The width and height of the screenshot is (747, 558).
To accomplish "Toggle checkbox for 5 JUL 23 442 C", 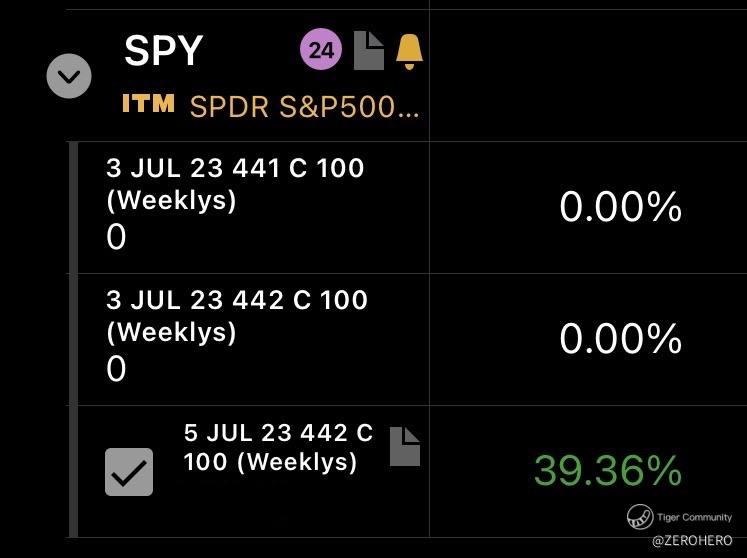I will tap(129, 472).
